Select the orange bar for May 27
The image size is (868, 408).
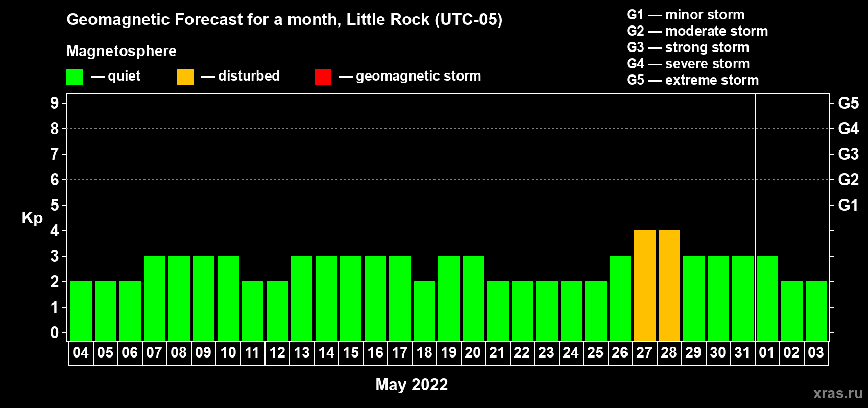coord(645,285)
